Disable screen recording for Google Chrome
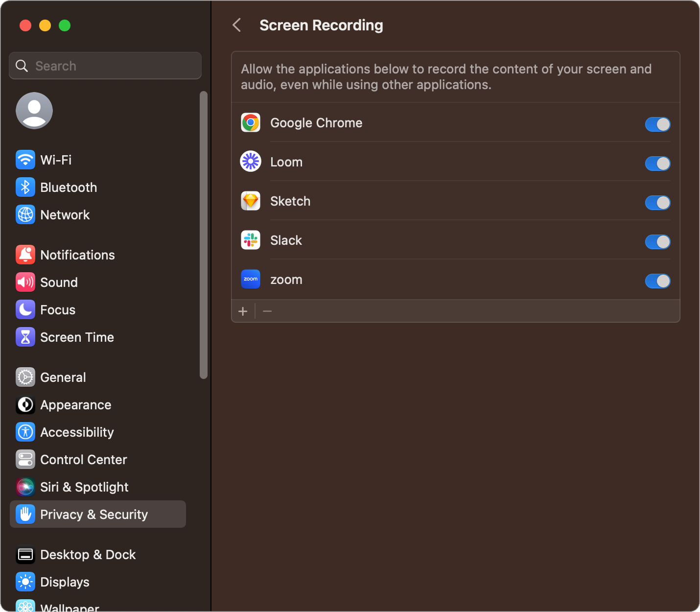This screenshot has width=700, height=612. [657, 124]
